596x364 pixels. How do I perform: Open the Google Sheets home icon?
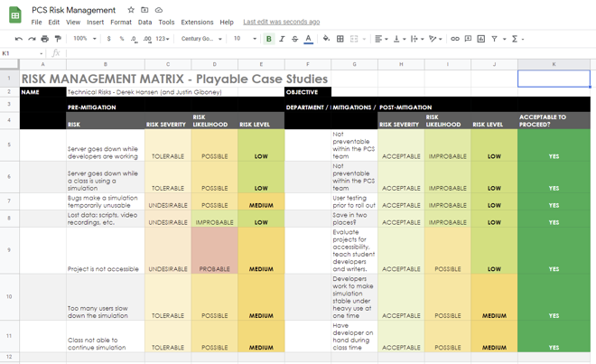click(x=15, y=14)
